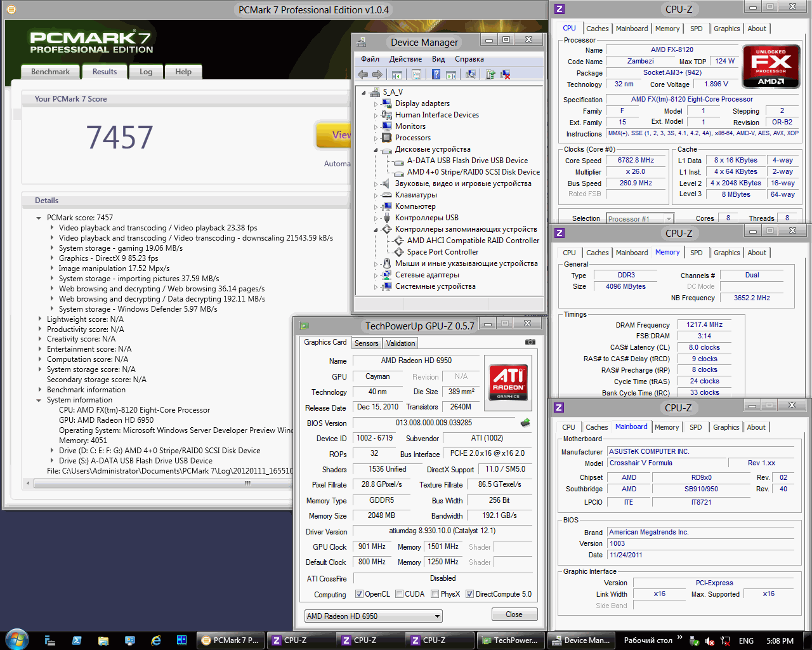
Task: Expand Display adapters in Device Manager
Action: click(376, 104)
